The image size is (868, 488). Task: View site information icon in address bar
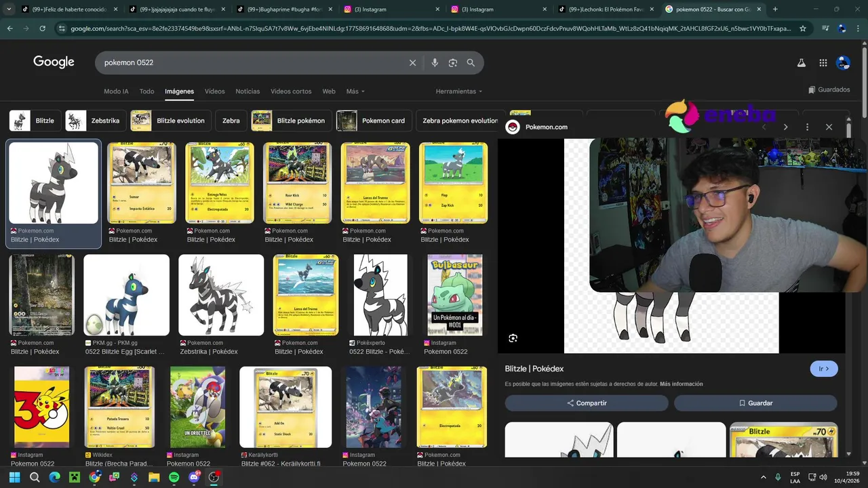[62, 28]
